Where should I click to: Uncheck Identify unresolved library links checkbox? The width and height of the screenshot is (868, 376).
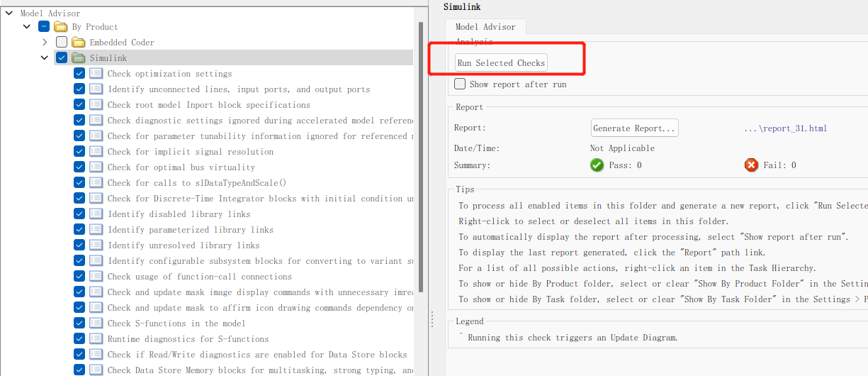coord(79,245)
